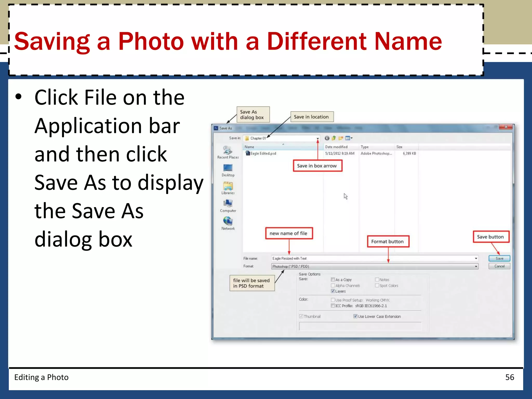The image size is (532, 399).
Task: Sort by Name column header
Action: pyautogui.click(x=283, y=147)
